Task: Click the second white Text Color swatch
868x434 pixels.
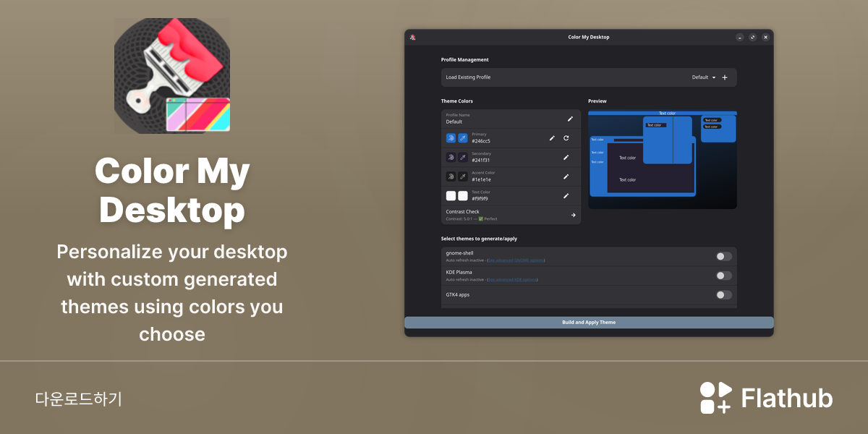Action: (463, 195)
